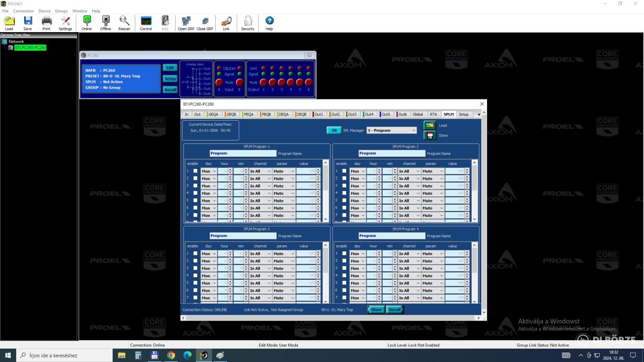The image size is (644, 362).
Task: Open File Explorer from taskbar
Action: 122,355
